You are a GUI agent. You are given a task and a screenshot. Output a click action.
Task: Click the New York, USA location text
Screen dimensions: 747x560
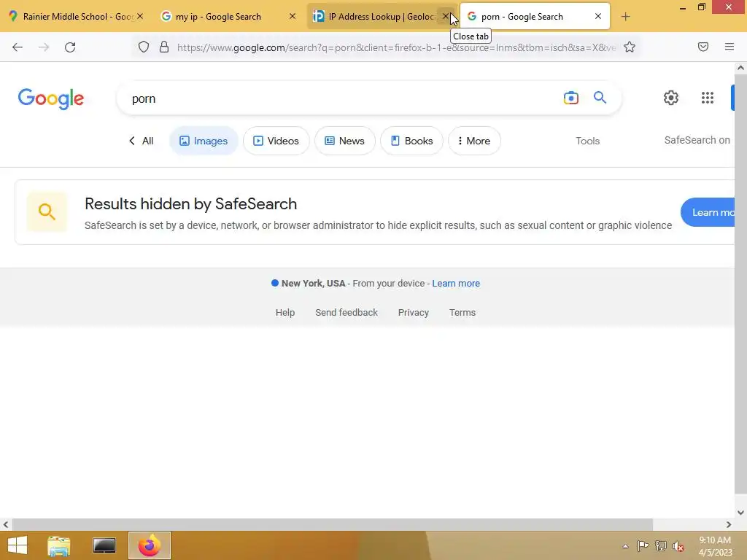313,284
